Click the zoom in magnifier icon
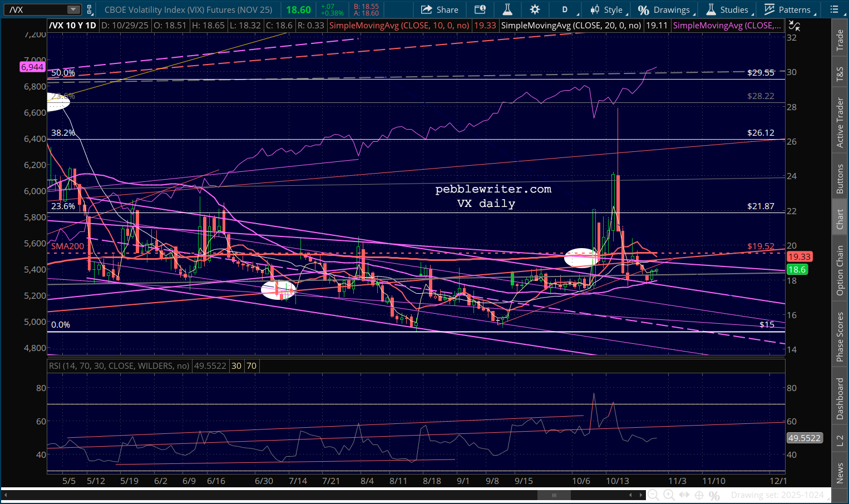849x504 pixels. pos(669,495)
